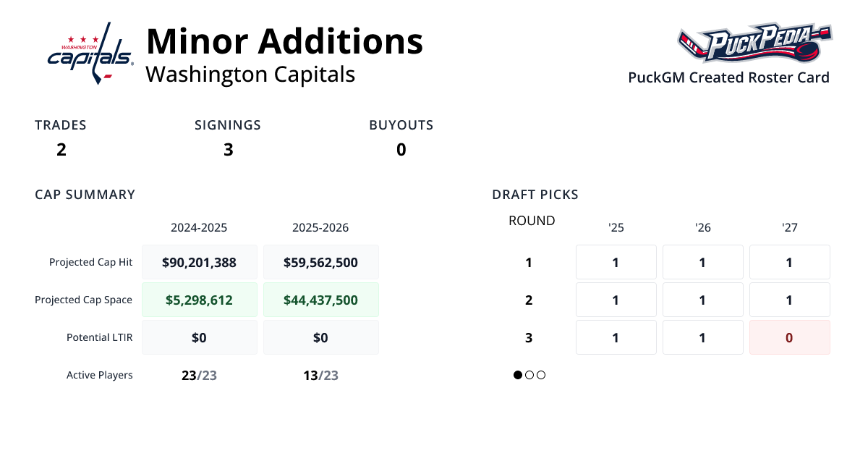Click the BUYOUTS count of 0
Viewport: 868px width, 456px height.
(x=401, y=150)
